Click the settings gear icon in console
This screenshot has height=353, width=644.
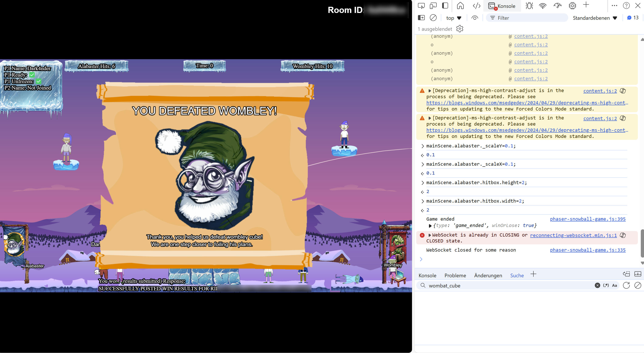[x=460, y=29]
